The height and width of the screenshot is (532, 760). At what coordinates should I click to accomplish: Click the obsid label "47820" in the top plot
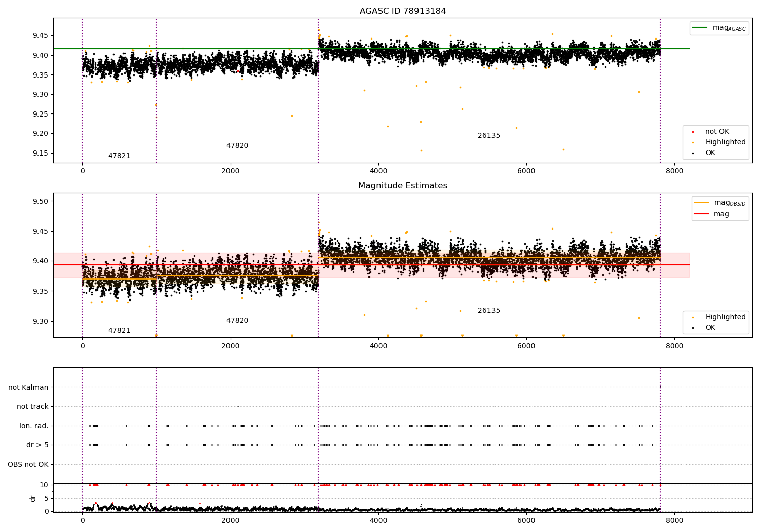tap(237, 146)
